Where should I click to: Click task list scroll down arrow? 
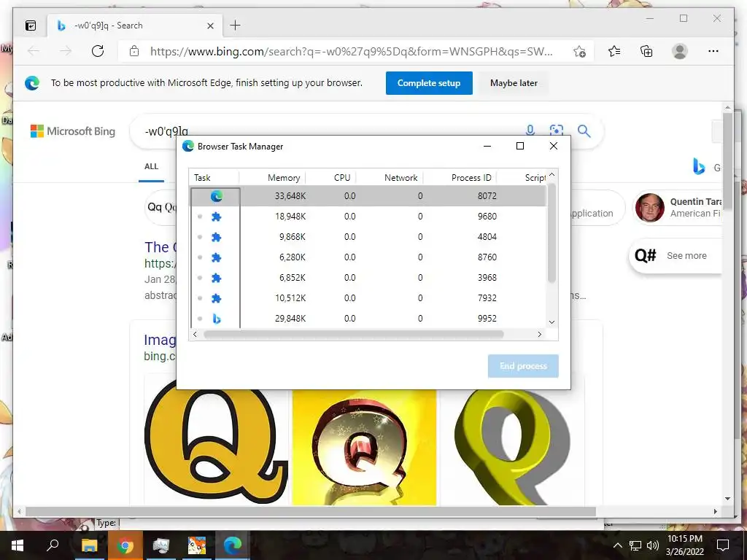tap(551, 322)
